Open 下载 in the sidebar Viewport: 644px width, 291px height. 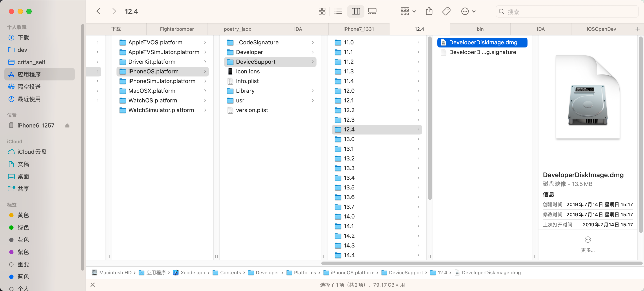pos(40,38)
